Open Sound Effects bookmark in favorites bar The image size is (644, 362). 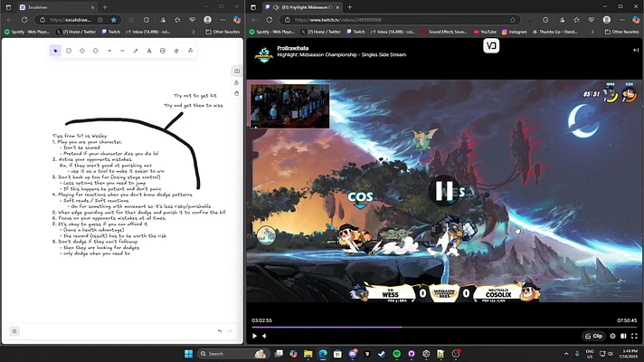click(x=444, y=32)
